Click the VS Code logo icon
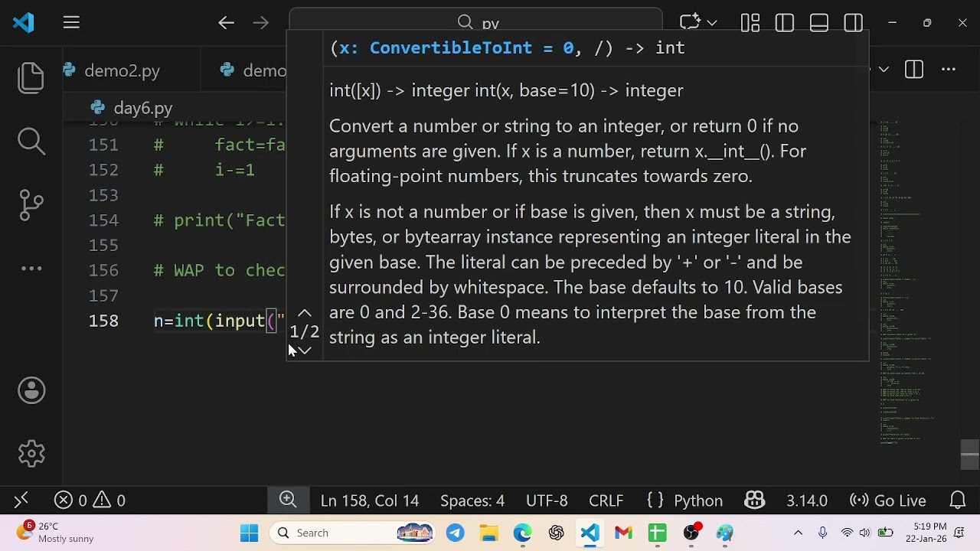Screen dimensions: 980x551 tap(24, 23)
